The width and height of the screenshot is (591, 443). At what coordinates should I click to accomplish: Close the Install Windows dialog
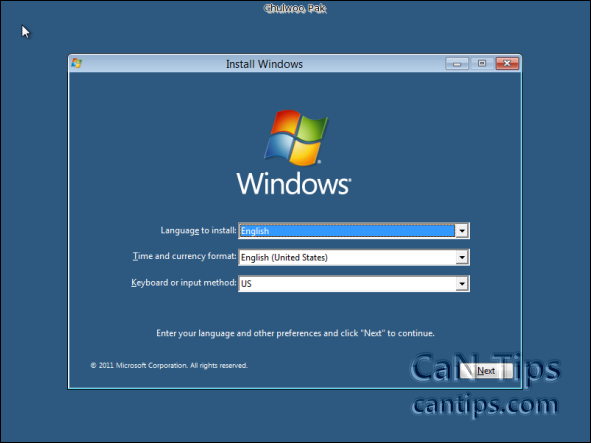click(x=507, y=63)
